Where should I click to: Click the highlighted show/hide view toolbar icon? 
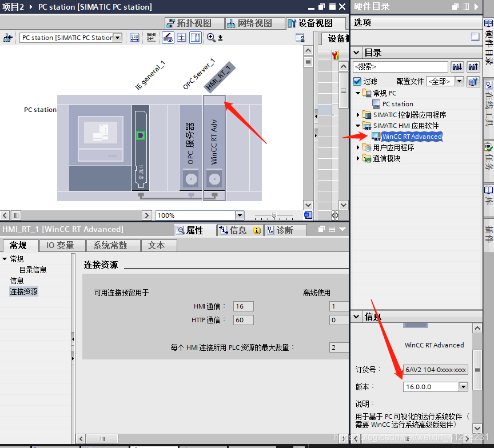(168, 38)
